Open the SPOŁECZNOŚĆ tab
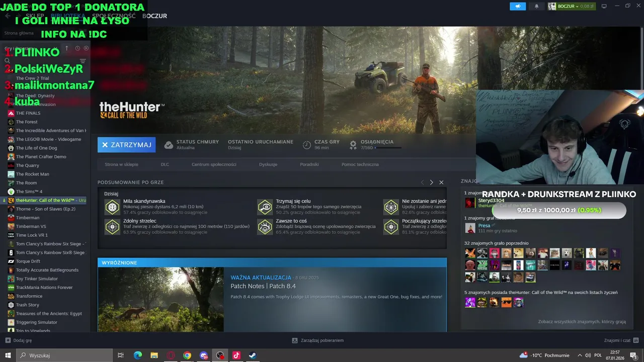Image resolution: width=644 pixels, height=362 pixels. click(114, 16)
